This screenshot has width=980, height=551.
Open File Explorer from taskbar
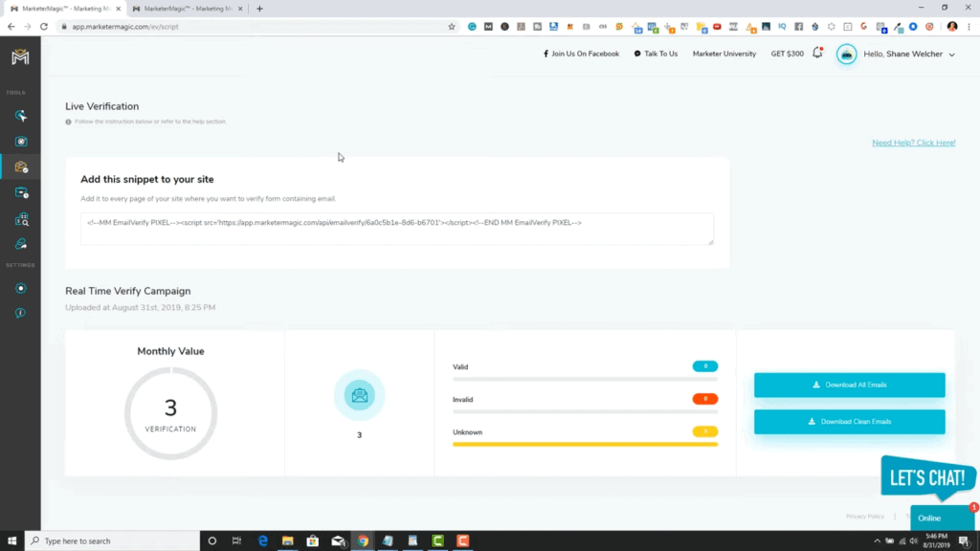[287, 541]
